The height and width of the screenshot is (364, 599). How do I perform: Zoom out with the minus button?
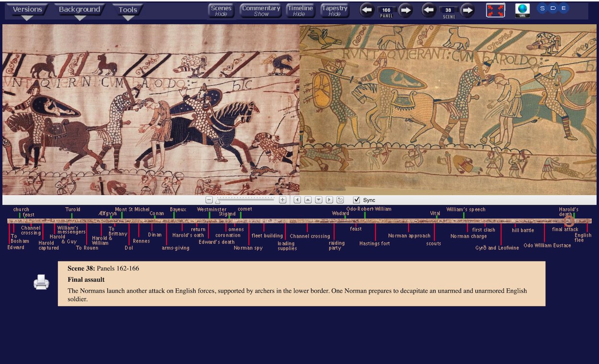(209, 200)
